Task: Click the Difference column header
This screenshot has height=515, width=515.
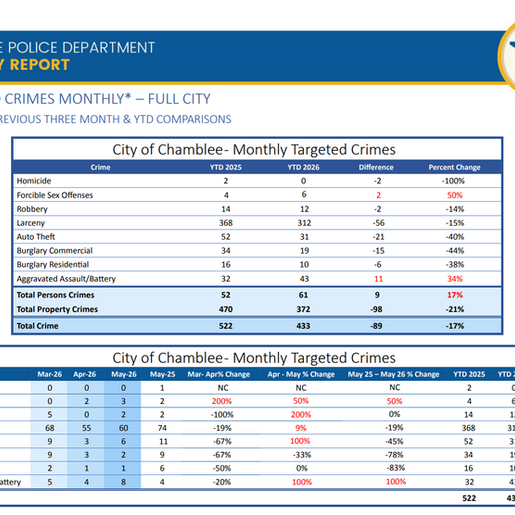Action: click(x=376, y=167)
